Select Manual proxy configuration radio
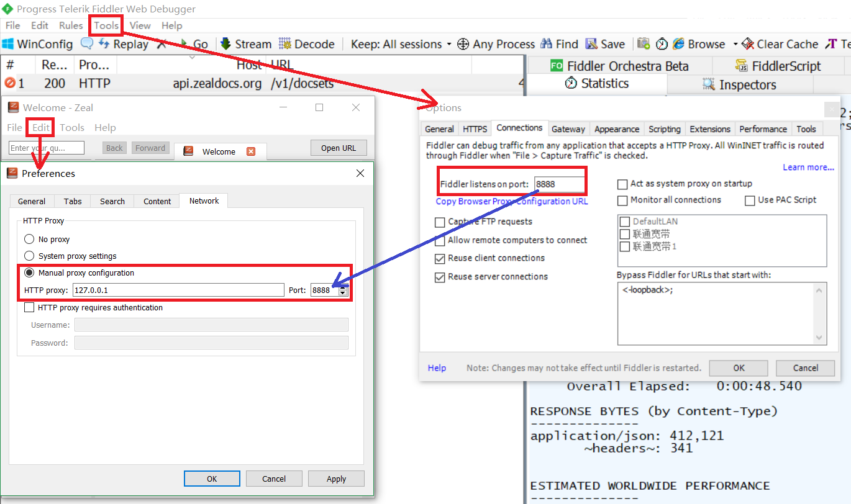Image resolution: width=851 pixels, height=504 pixels. coord(29,272)
